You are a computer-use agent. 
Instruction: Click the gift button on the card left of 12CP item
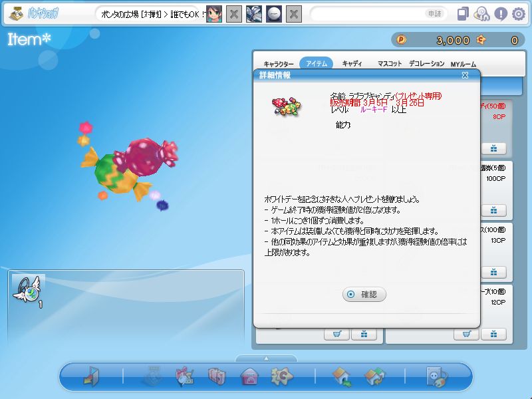[x=364, y=334]
